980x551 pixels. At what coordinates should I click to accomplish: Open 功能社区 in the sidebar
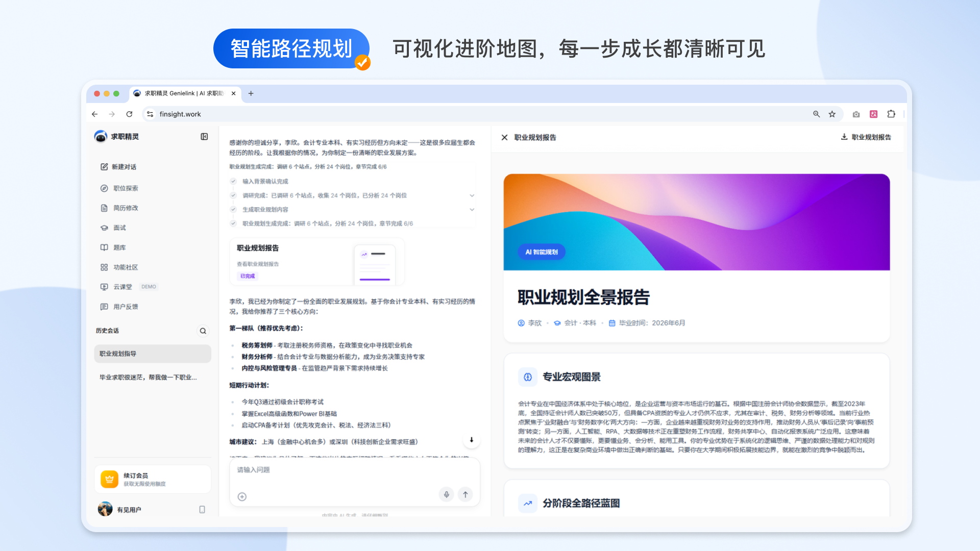click(119, 267)
